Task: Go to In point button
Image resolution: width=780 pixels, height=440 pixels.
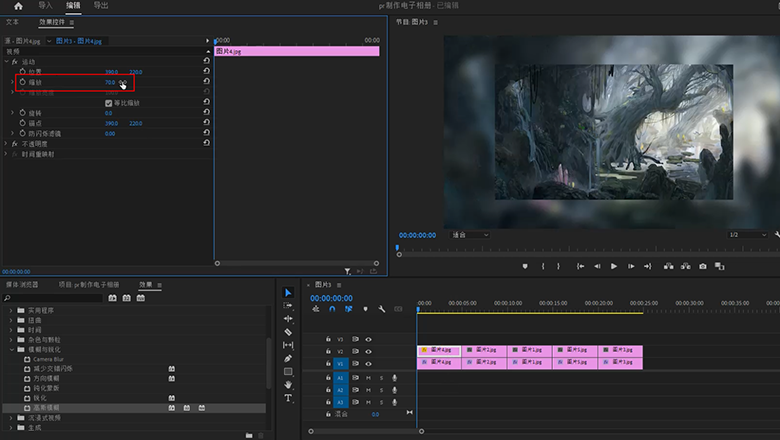Action: click(x=580, y=266)
